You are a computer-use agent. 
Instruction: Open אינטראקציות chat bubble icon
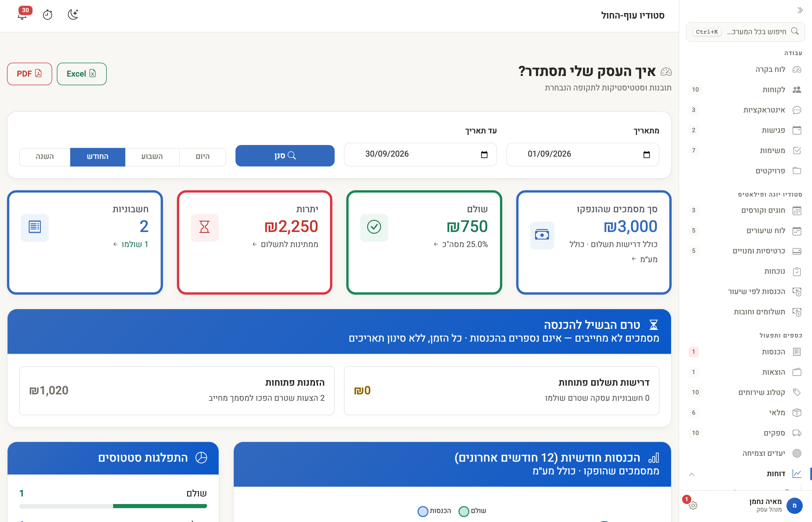[797, 110]
